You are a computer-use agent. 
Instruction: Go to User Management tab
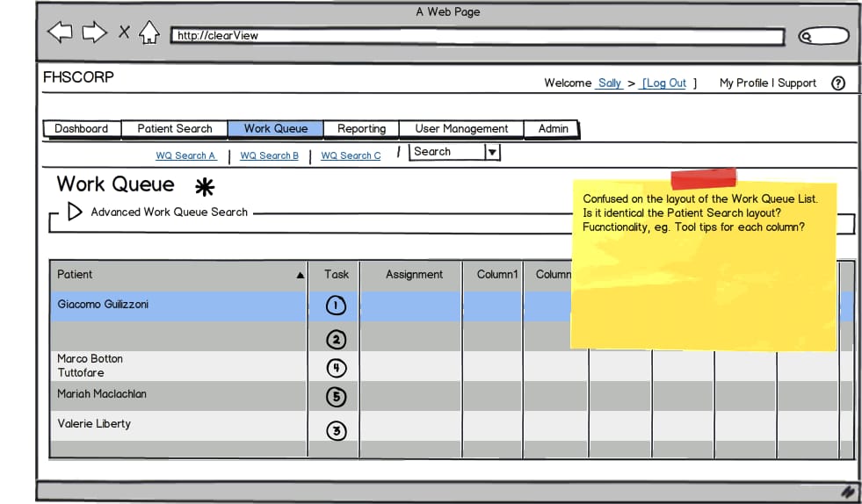pyautogui.click(x=461, y=128)
